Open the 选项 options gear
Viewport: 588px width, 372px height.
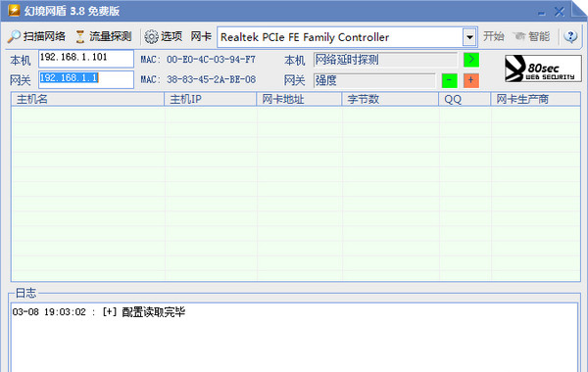click(164, 36)
